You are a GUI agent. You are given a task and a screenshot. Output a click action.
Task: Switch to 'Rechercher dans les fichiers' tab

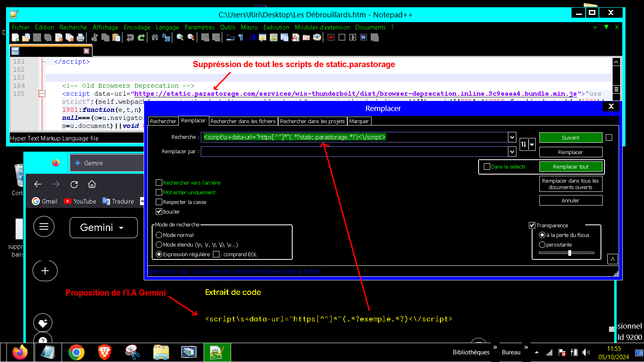coord(243,121)
